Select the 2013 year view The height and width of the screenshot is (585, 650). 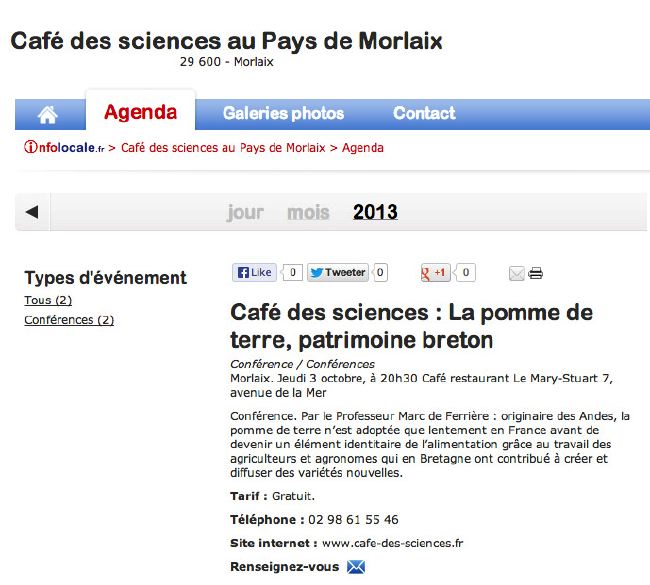375,212
